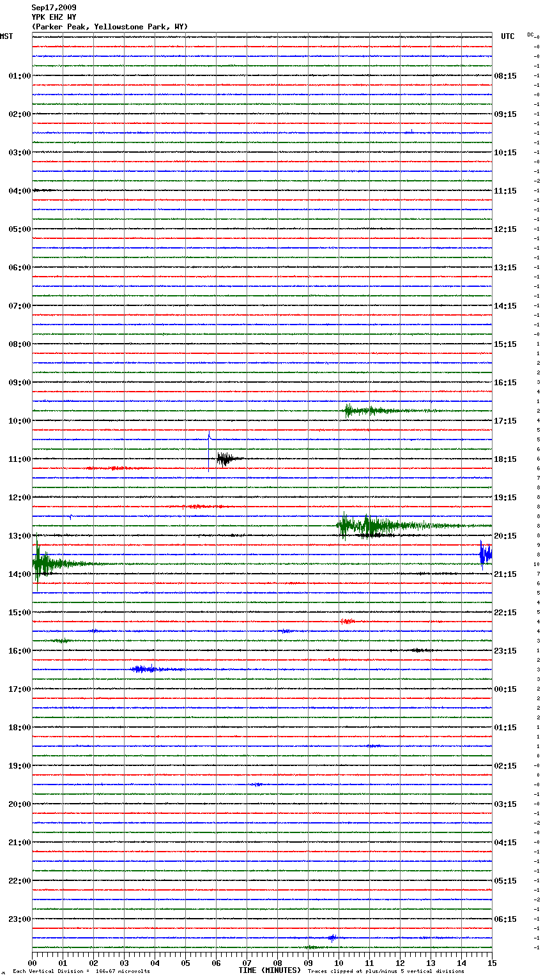Click the small blue burst on the 23:30 trace
The height and width of the screenshot is (980, 543).
click(x=332, y=938)
